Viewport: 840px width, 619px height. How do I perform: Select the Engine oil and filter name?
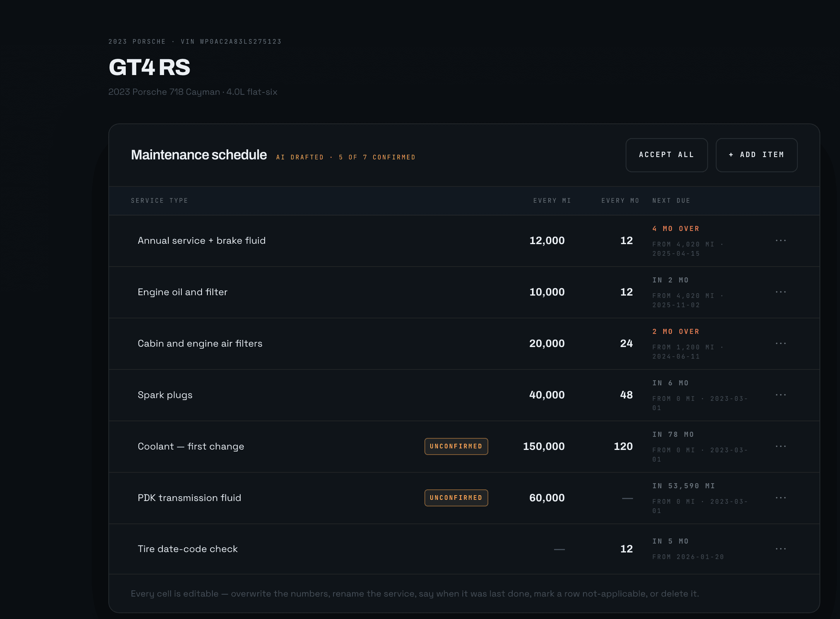click(183, 292)
